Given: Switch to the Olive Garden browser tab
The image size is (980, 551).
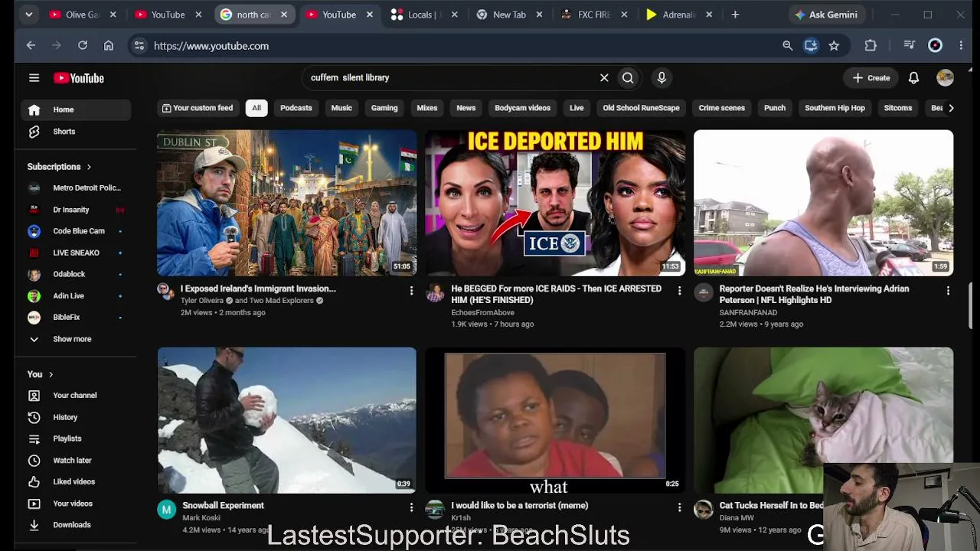Looking at the screenshot, I should pos(81,15).
